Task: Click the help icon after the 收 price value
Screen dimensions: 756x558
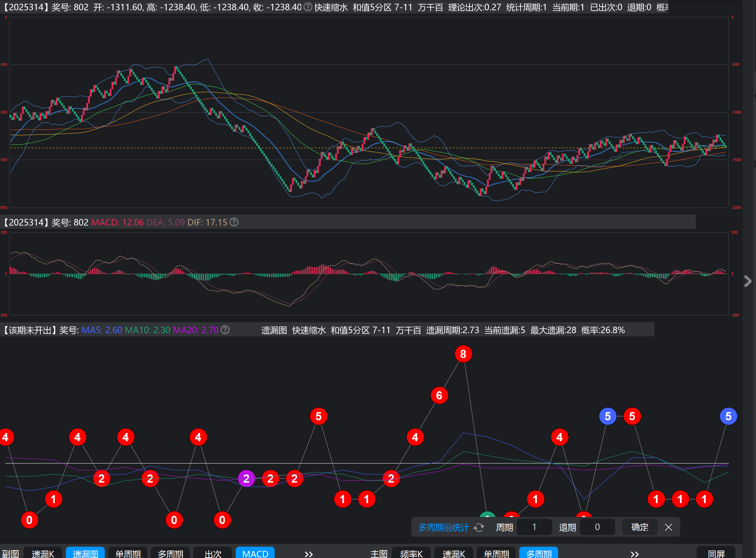Action: (308, 7)
